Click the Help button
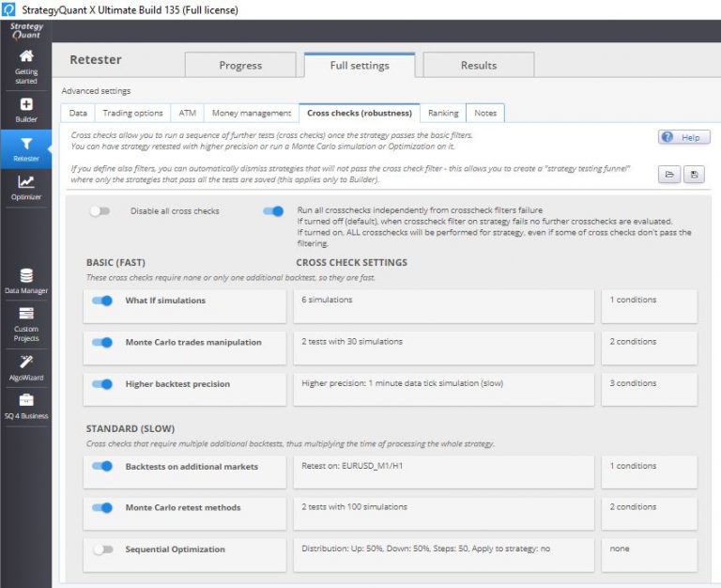The width and height of the screenshot is (721, 588). 683,137
